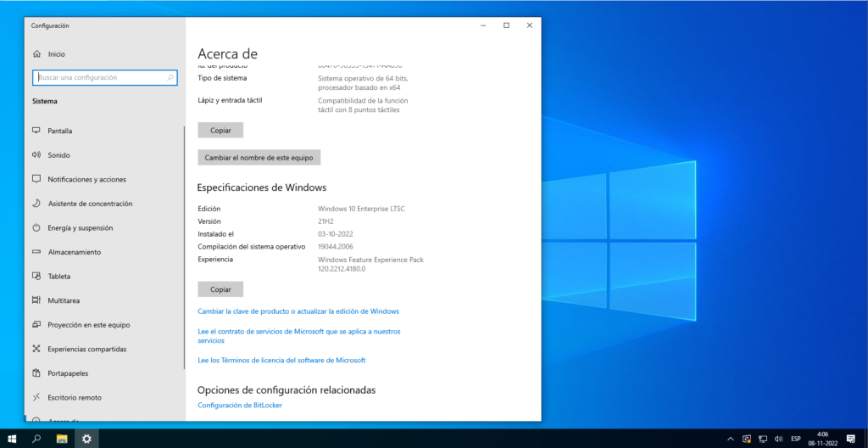Viewport: 868px width, 448px height.
Task: Open the Windows Start button
Action: 12,439
